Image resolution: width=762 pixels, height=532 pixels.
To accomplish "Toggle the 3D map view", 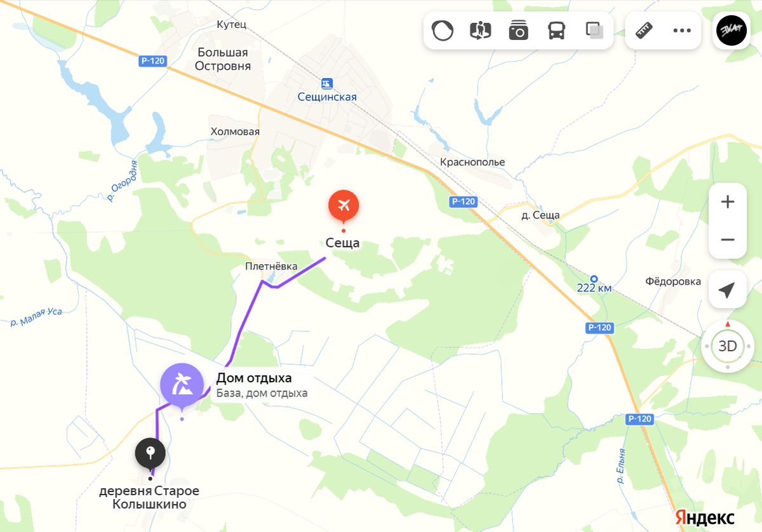I will tap(728, 347).
